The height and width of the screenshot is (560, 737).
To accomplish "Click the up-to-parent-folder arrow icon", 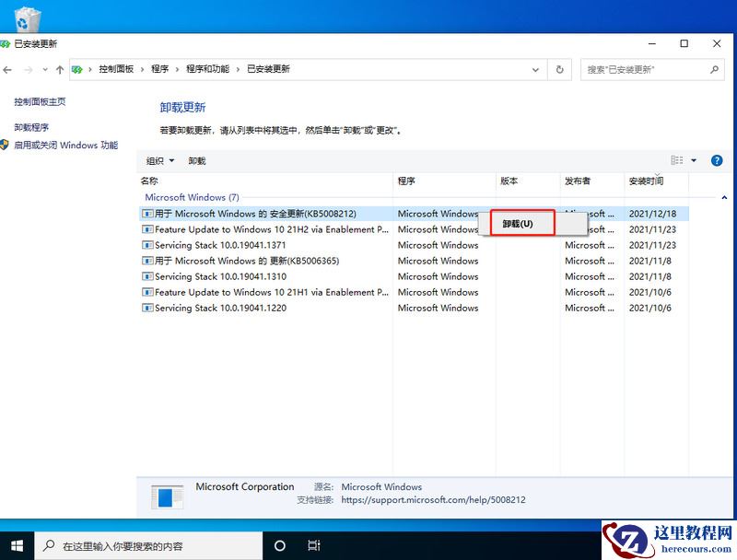I will click(60, 69).
